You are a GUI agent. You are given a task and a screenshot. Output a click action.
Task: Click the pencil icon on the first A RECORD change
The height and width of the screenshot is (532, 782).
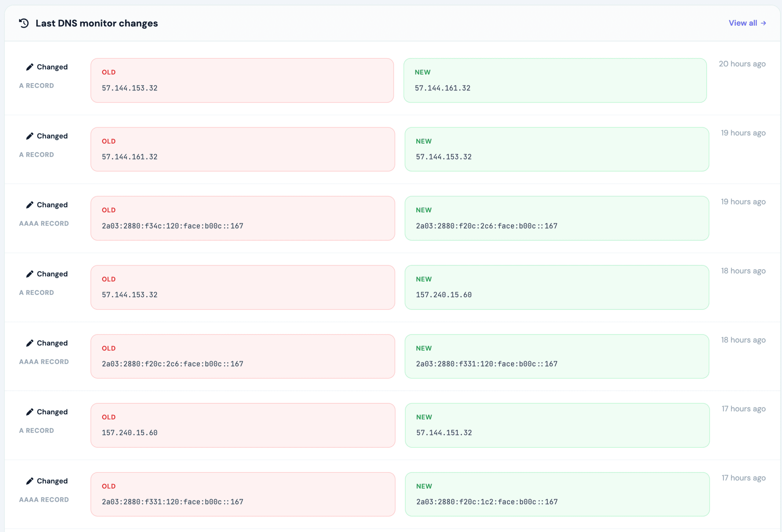30,67
